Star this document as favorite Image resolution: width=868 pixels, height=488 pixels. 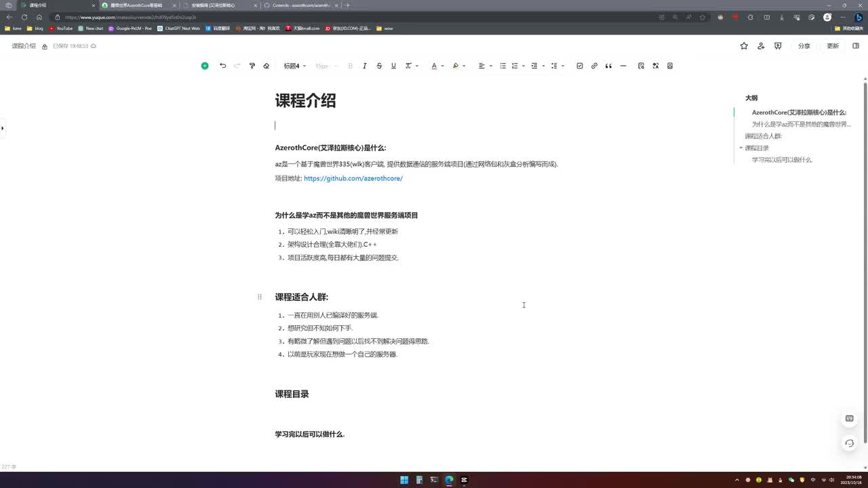pos(744,46)
